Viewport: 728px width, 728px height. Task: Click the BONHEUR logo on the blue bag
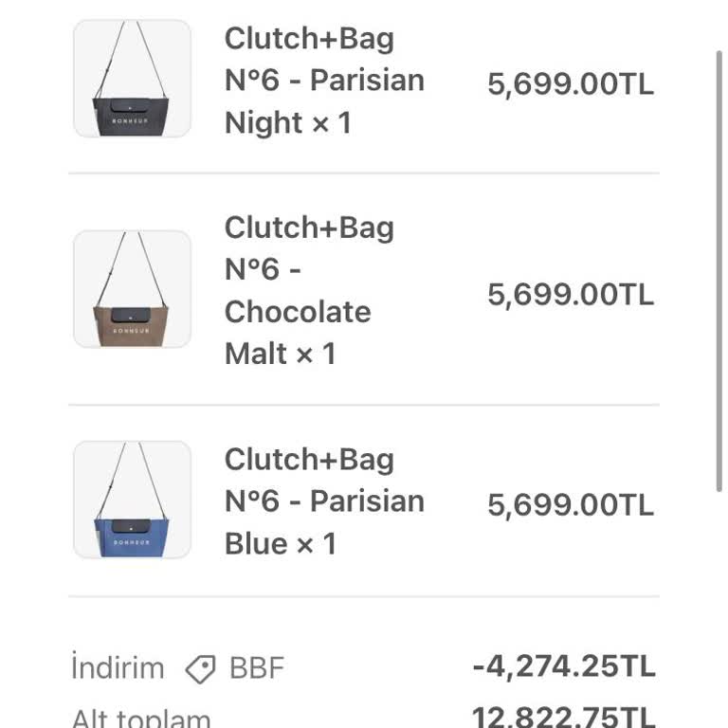pyautogui.click(x=131, y=542)
